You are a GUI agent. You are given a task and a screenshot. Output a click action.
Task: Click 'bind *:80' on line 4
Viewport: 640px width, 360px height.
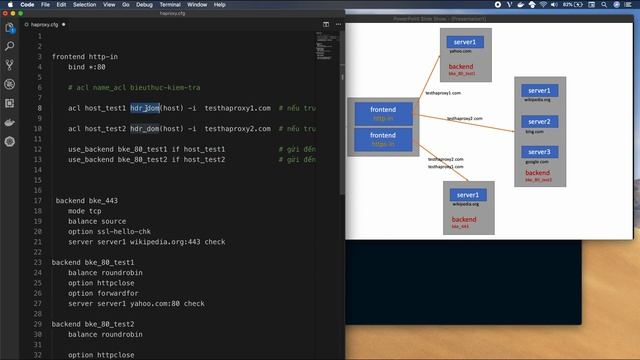(x=87, y=67)
